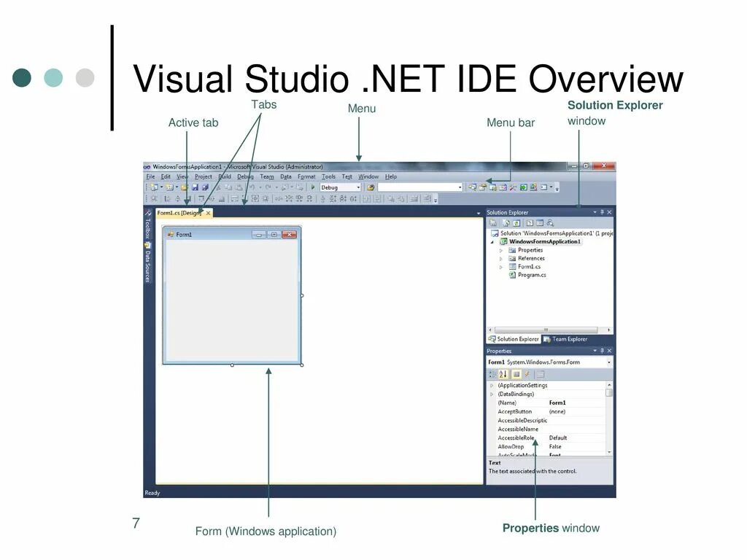The width and height of the screenshot is (747, 560).
Task: Open the Tools menu
Action: tap(328, 176)
